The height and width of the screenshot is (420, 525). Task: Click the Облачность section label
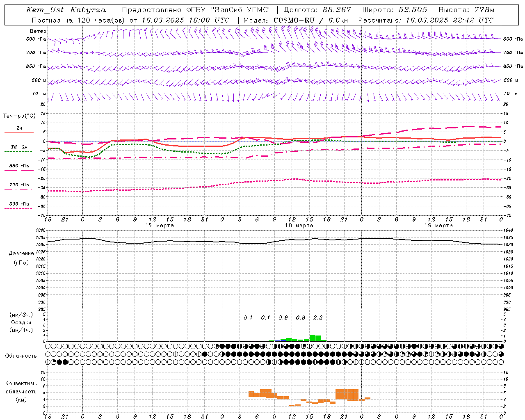tap(21, 356)
